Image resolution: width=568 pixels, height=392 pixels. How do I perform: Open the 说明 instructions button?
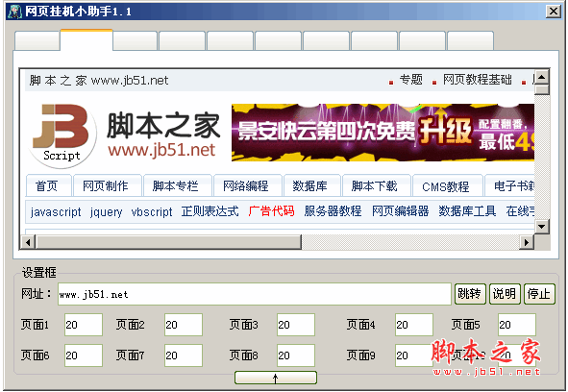505,294
